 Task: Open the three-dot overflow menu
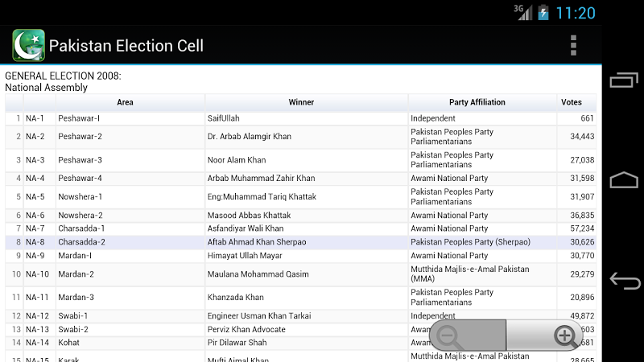coord(573,45)
